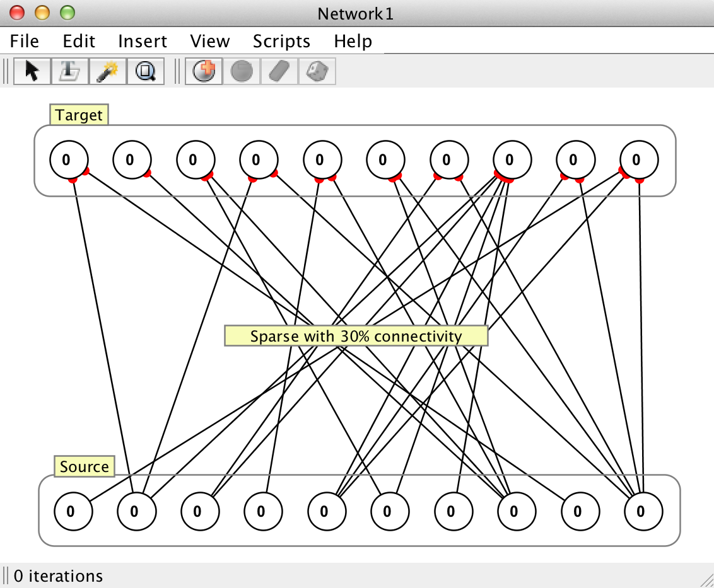Open the Edit menu
The image size is (714, 588).
[79, 42]
